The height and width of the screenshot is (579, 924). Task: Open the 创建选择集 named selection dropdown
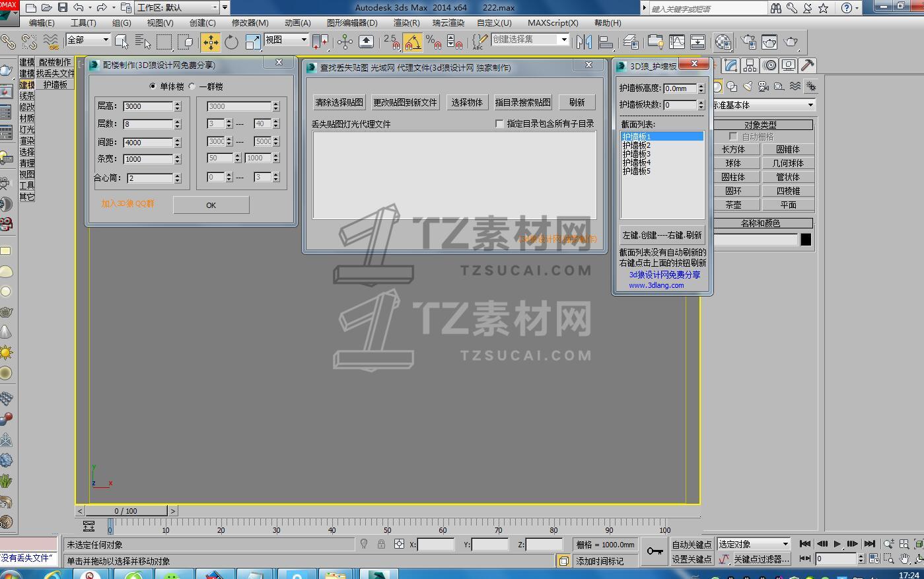point(530,40)
